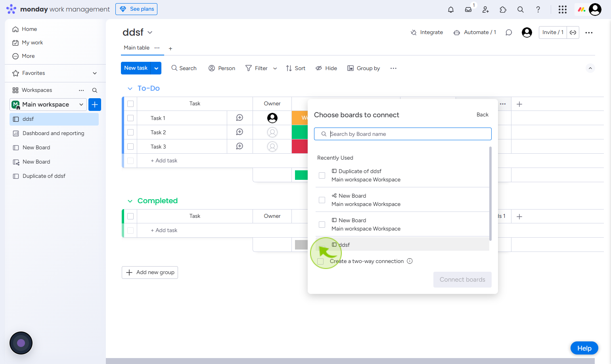611x364 pixels.
Task: Copy board link icon next to Invite
Action: tap(573, 32)
